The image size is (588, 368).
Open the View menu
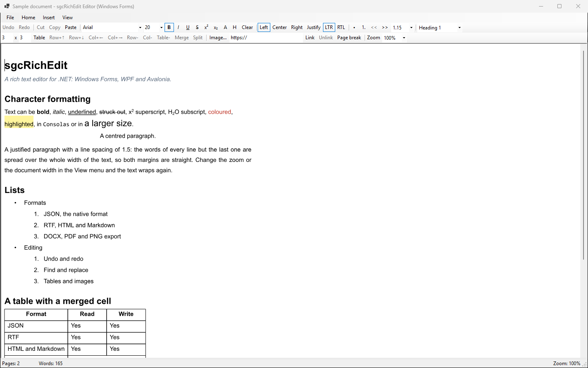click(67, 18)
